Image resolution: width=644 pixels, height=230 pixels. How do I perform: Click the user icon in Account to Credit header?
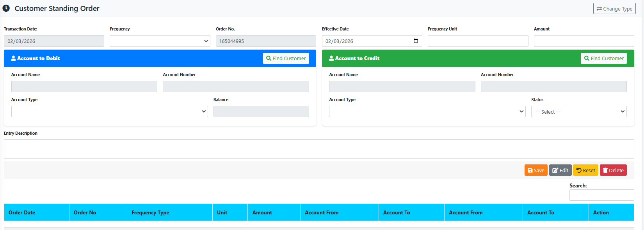331,58
